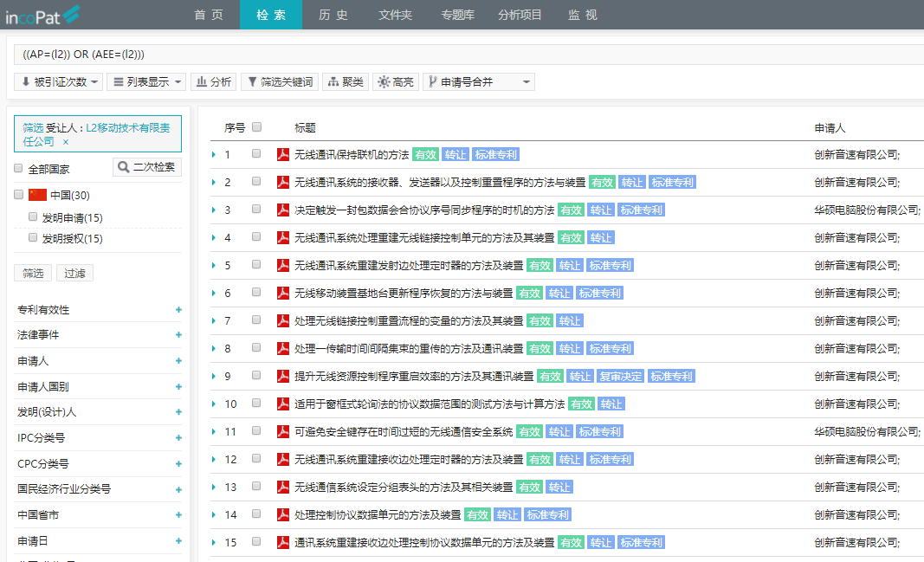Viewport: 924px width, 562px height.
Task: Switch to the 历史 tab
Action: (333, 15)
